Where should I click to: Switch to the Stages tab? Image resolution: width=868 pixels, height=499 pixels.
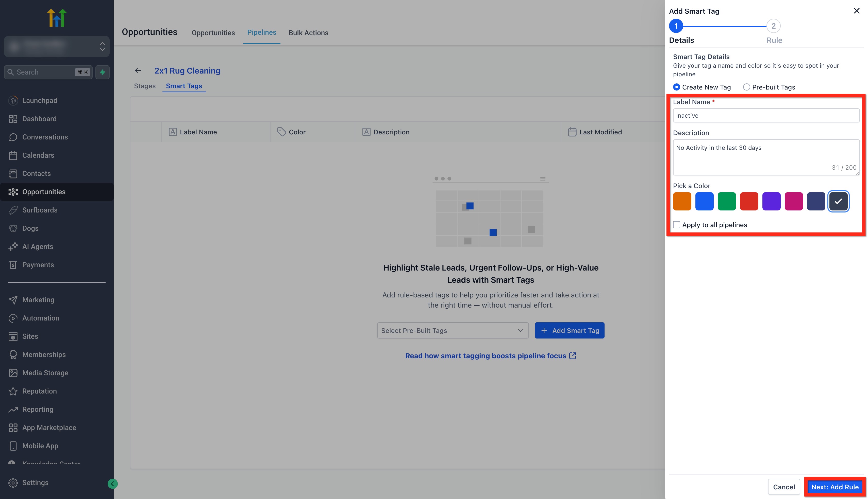pyautogui.click(x=145, y=86)
